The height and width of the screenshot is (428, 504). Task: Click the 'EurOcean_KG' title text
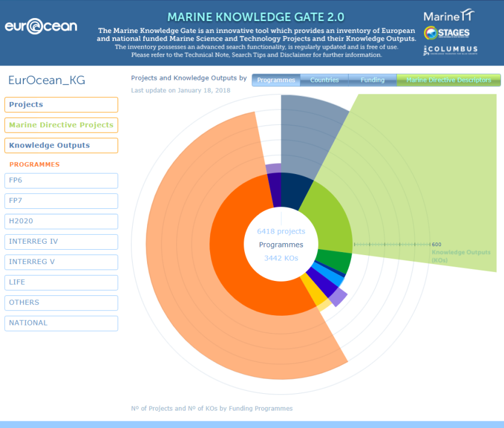tap(47, 80)
